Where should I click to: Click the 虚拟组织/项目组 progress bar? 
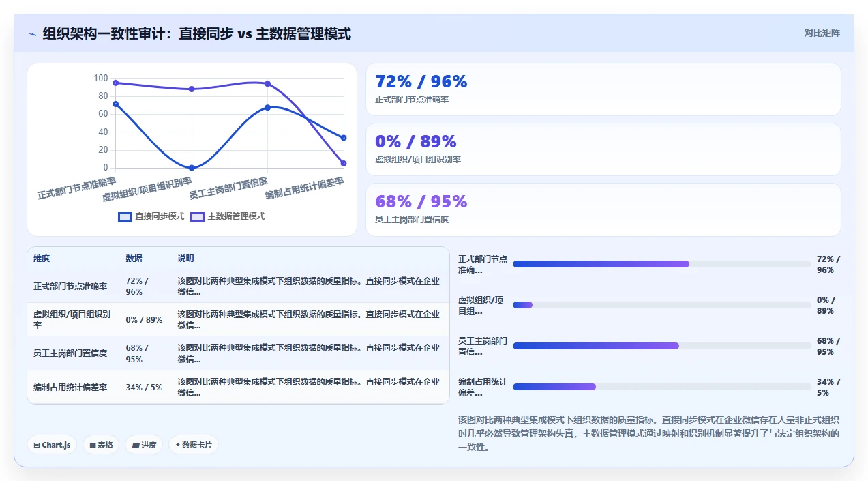point(662,305)
